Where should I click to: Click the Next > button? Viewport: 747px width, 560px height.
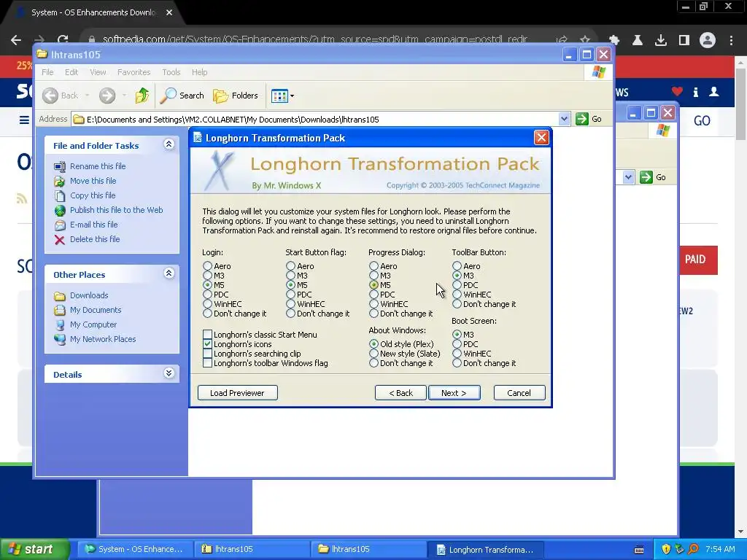point(454,393)
